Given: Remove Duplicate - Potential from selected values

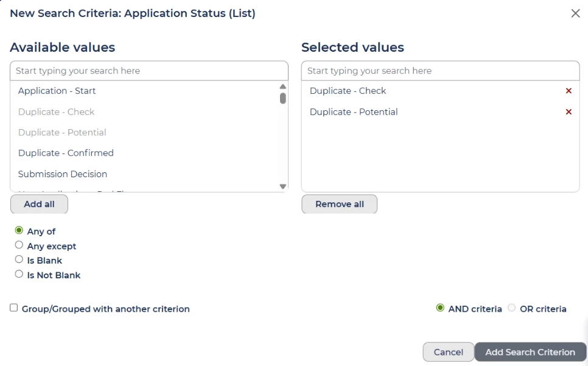Looking at the screenshot, I should coord(569,112).
